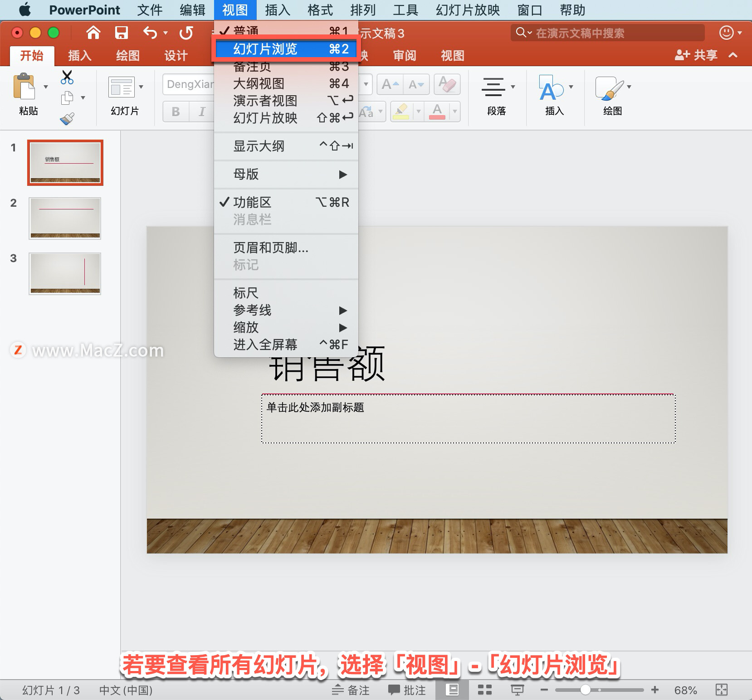Save the presentation with the floppy disk icon
The width and height of the screenshot is (752, 700).
[121, 33]
